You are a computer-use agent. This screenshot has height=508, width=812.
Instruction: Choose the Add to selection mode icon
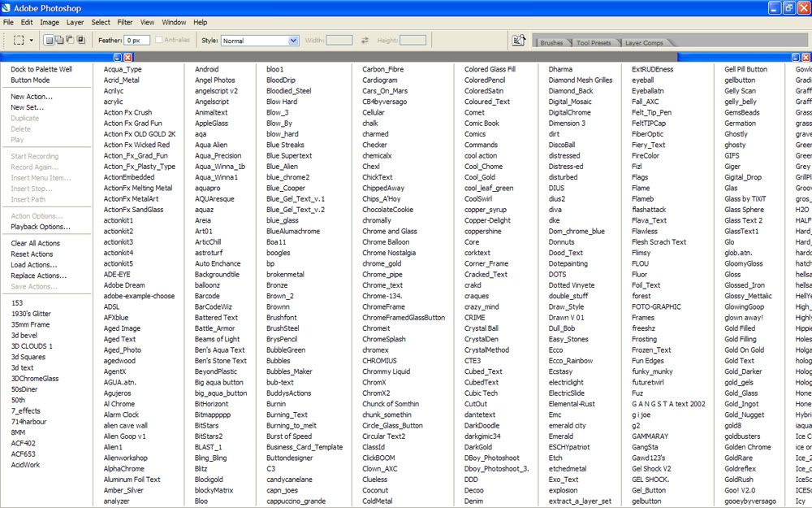[x=59, y=40]
